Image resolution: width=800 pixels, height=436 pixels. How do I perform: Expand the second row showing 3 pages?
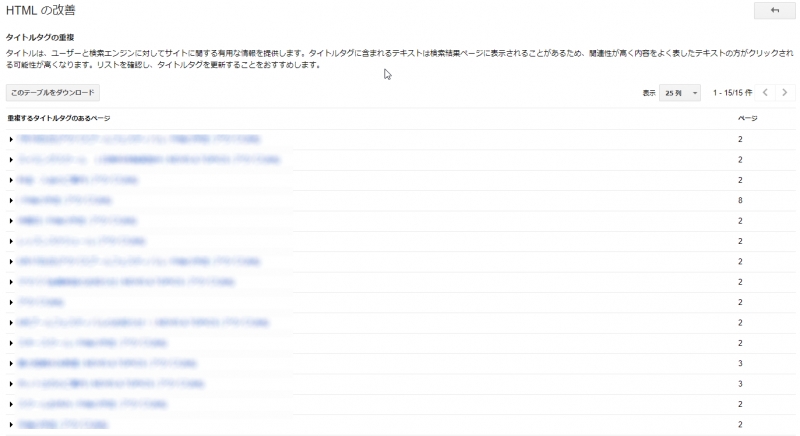click(10, 384)
